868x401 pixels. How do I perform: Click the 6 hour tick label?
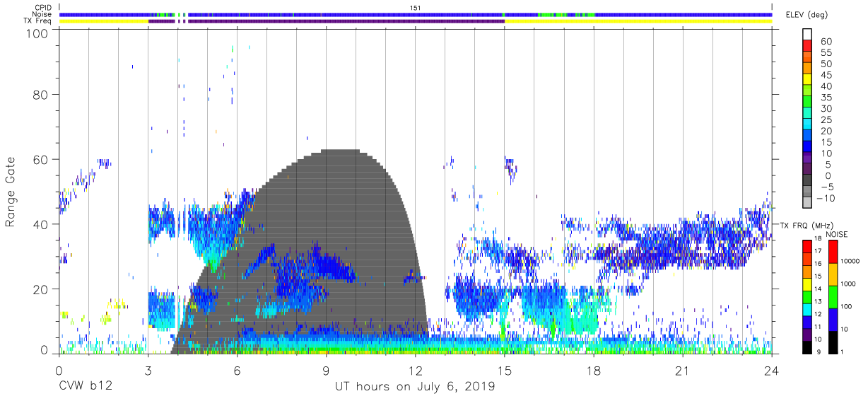(237, 370)
